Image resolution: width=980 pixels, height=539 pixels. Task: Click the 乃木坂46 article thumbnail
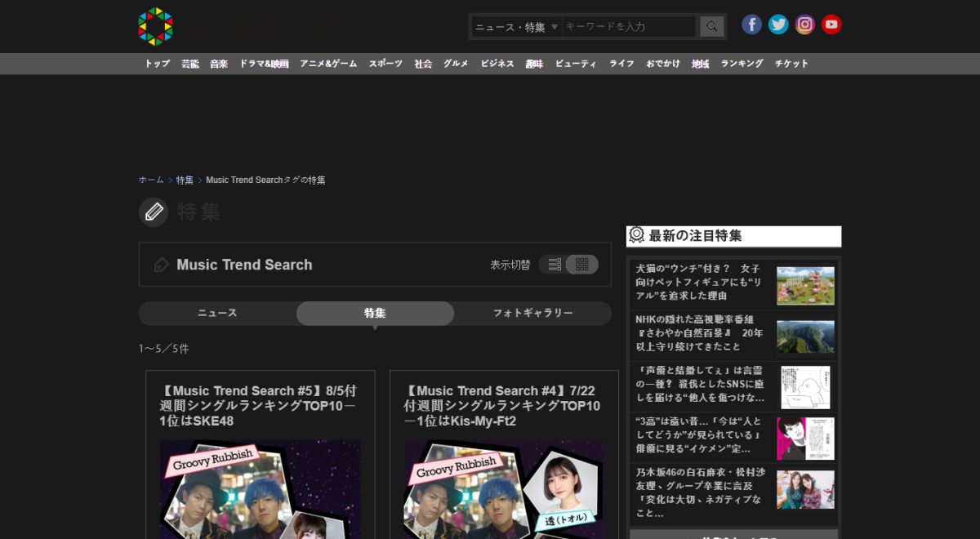coord(805,489)
